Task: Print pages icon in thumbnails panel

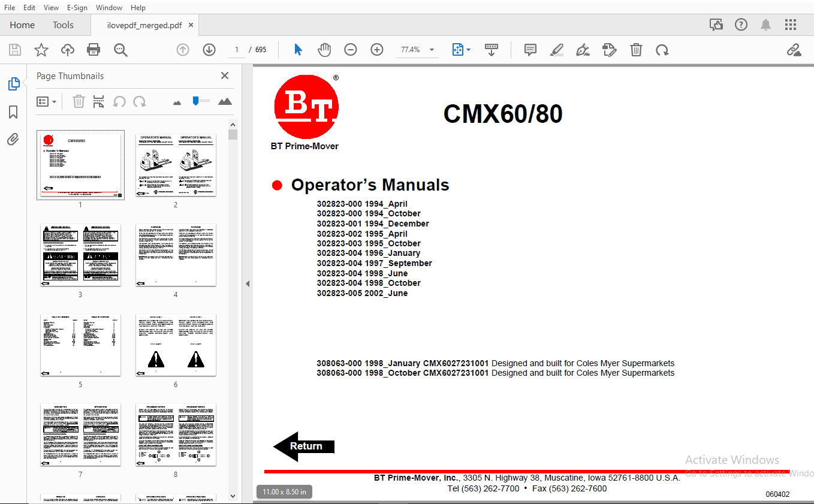Action: coord(99,101)
